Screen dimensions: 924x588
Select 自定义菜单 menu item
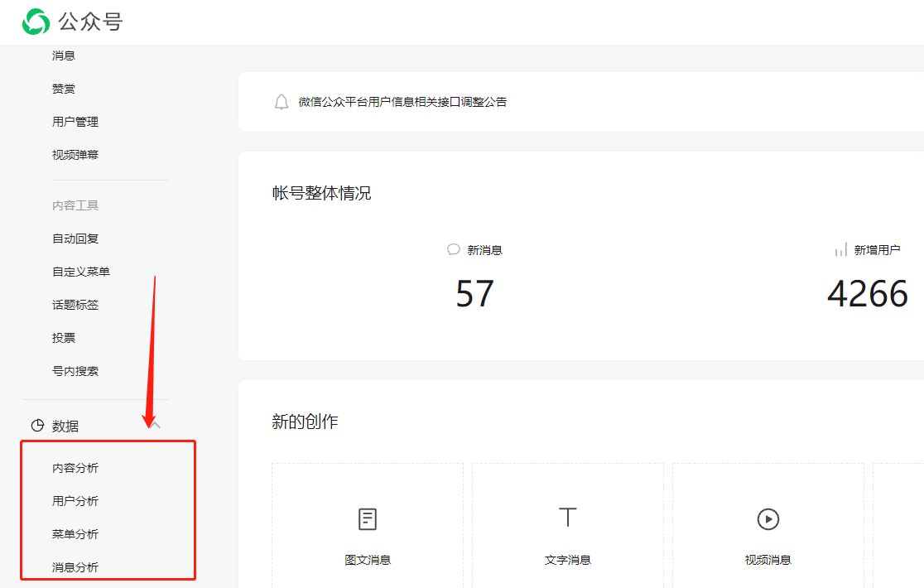[81, 271]
